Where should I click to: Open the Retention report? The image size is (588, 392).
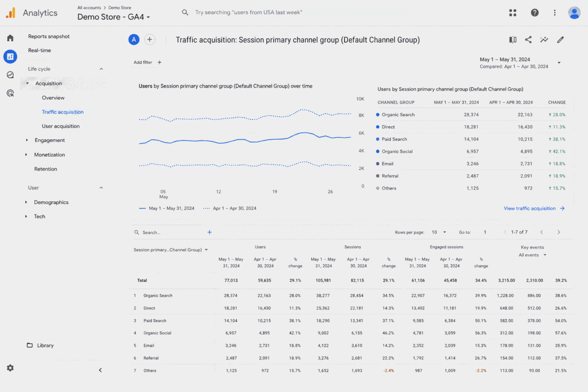(45, 169)
